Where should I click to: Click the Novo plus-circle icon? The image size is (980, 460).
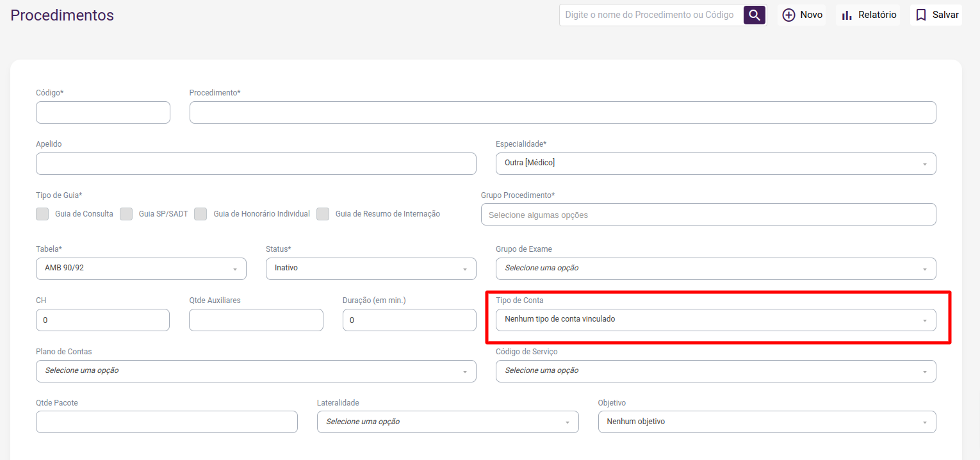pyautogui.click(x=788, y=15)
